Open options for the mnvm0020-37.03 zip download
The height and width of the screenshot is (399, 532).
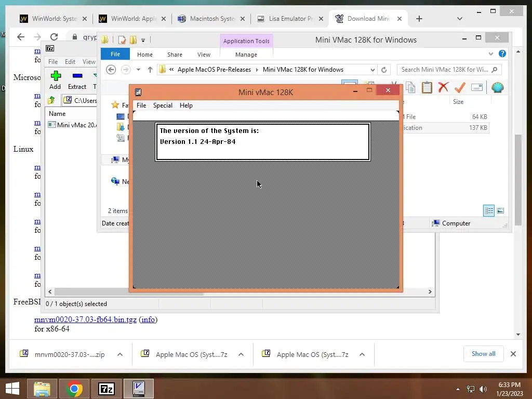pyautogui.click(x=120, y=354)
